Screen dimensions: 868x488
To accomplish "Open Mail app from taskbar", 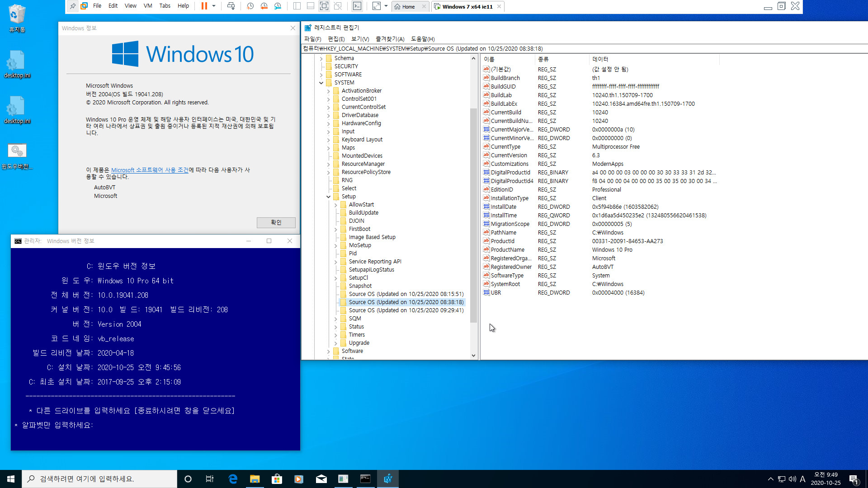I will (321, 479).
